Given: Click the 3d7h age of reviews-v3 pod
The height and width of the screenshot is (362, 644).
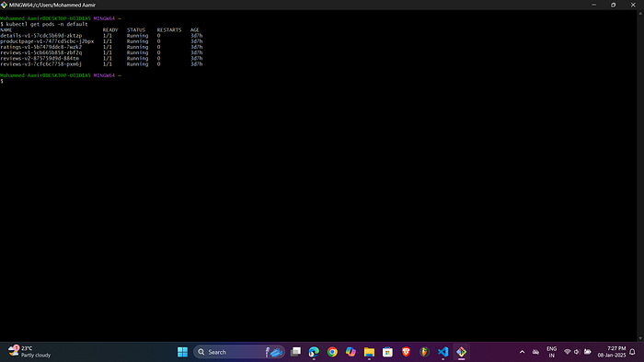Looking at the screenshot, I should (196, 64).
